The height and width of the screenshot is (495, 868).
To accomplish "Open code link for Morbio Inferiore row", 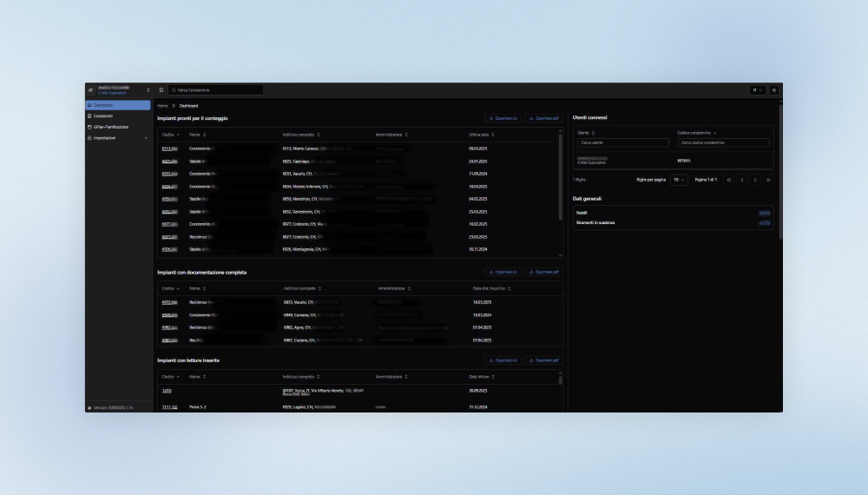I will [x=169, y=187].
